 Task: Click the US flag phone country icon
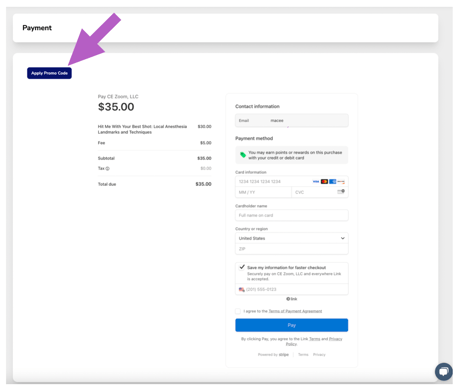tap(242, 289)
